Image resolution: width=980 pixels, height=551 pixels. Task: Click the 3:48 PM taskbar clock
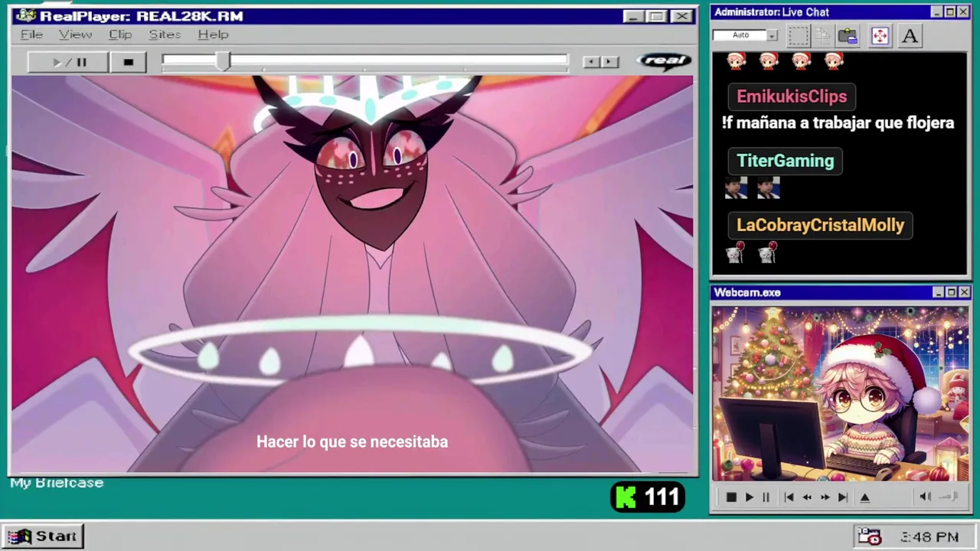(929, 537)
